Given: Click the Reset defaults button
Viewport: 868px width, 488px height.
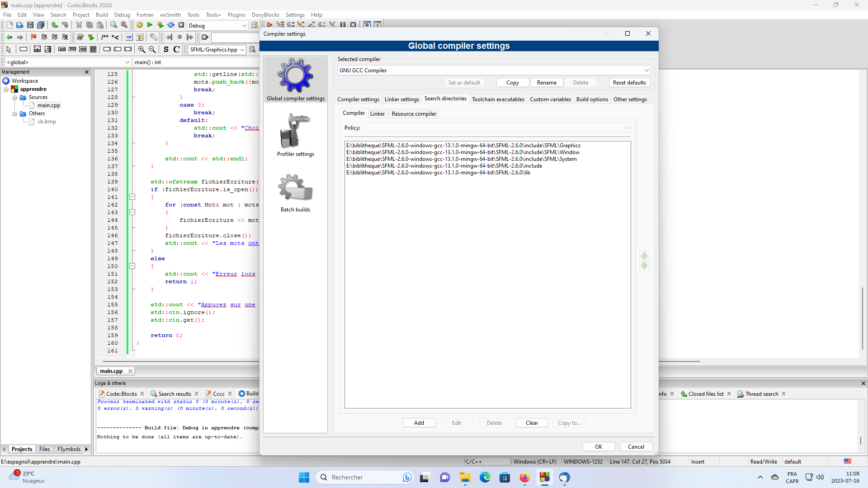Looking at the screenshot, I should coord(629,83).
